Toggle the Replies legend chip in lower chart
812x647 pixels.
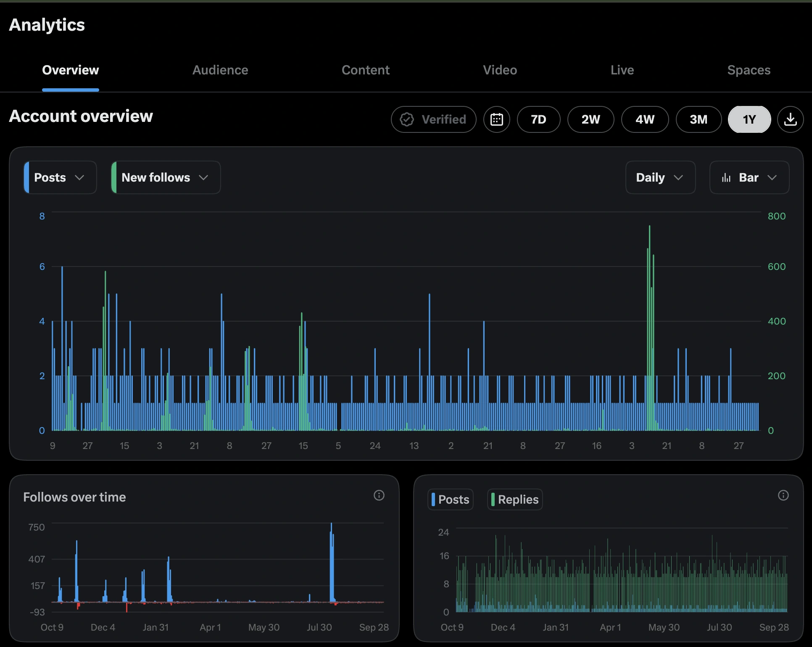point(515,499)
